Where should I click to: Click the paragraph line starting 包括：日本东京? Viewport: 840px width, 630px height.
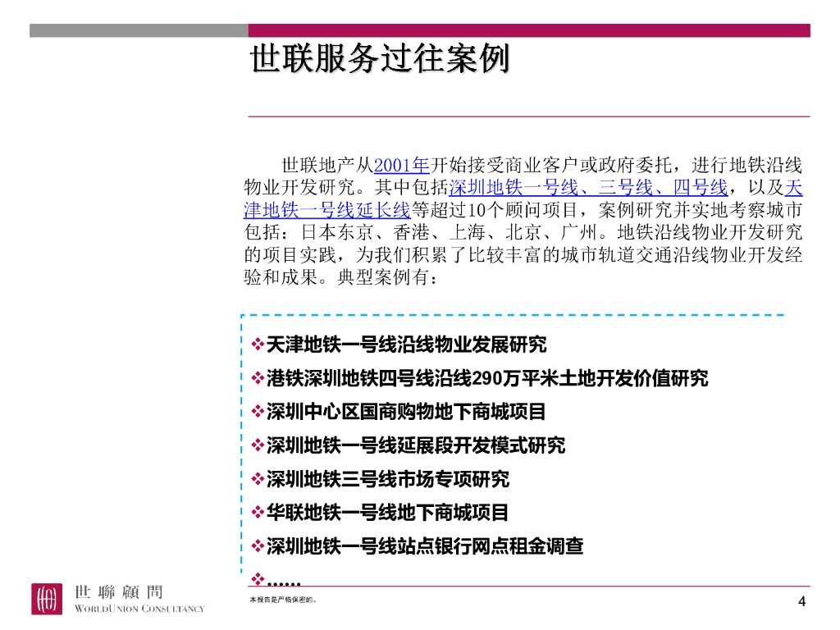(x=523, y=232)
